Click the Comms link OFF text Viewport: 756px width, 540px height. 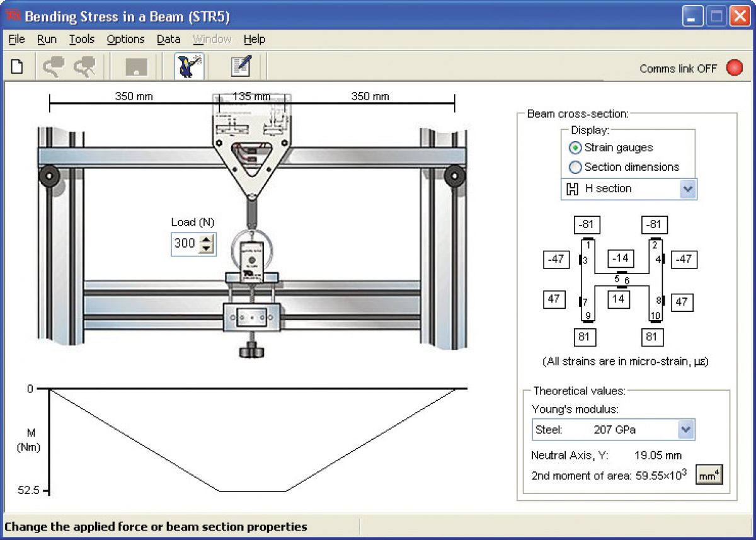pyautogui.click(x=679, y=69)
